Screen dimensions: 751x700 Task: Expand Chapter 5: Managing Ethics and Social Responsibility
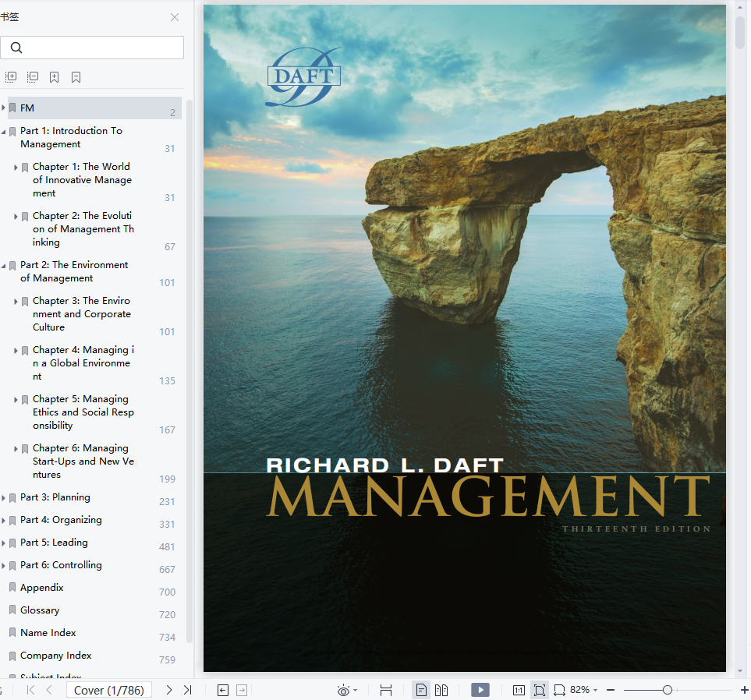(16, 399)
